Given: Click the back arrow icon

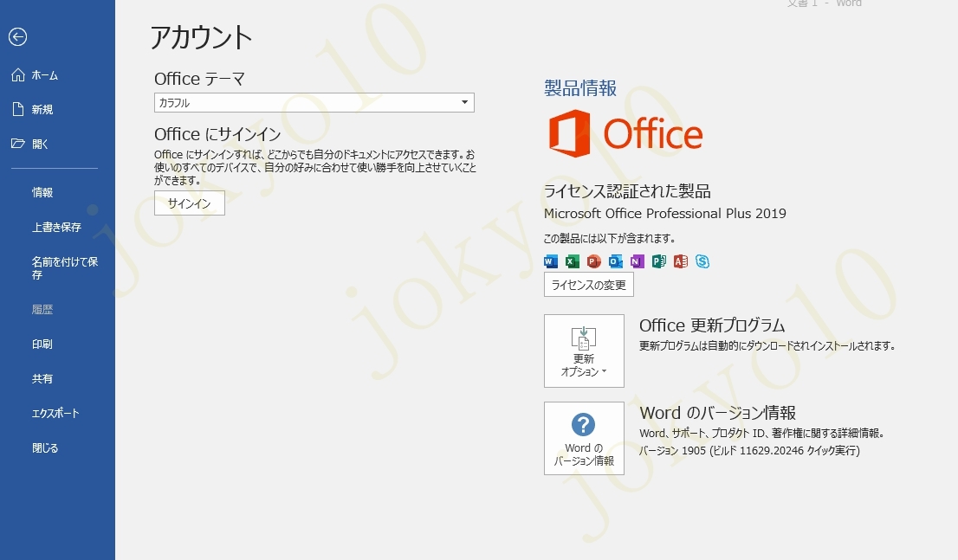Looking at the screenshot, I should tap(17, 37).
